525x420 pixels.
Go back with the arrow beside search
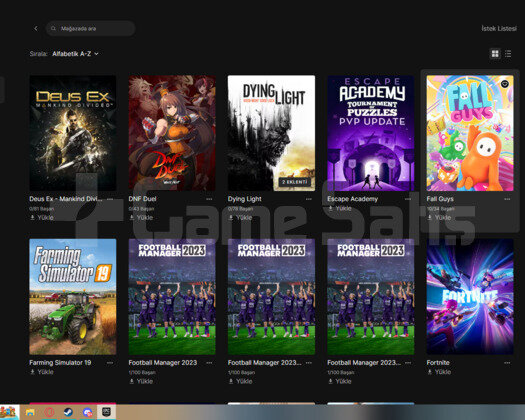[36, 28]
